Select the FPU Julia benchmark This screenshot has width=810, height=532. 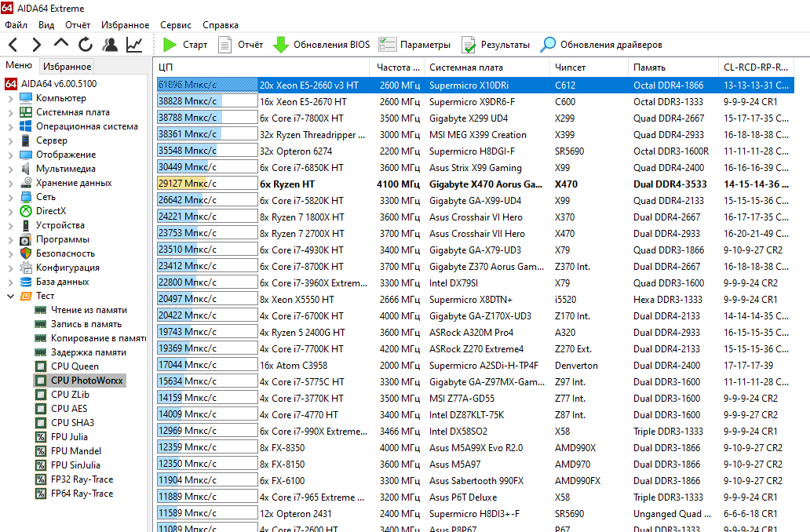69,437
